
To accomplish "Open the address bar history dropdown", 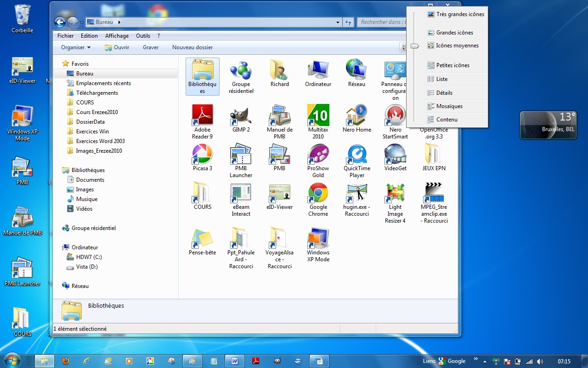I will pyautogui.click(x=338, y=22).
